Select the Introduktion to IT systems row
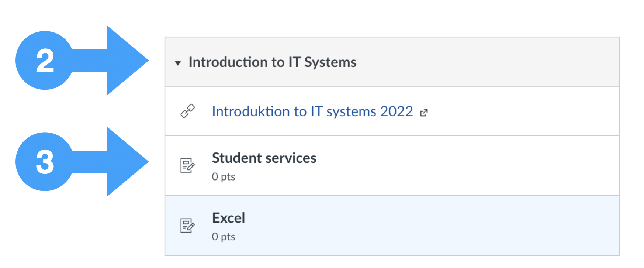 (392, 111)
